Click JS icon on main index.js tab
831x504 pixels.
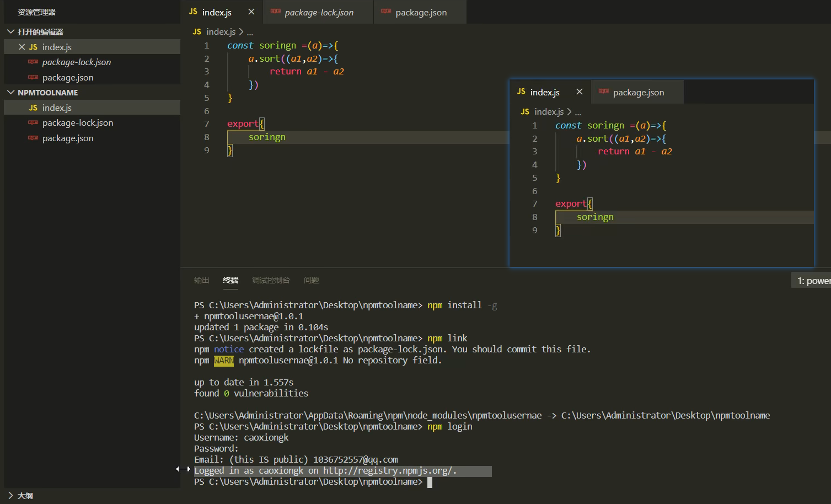tap(193, 12)
